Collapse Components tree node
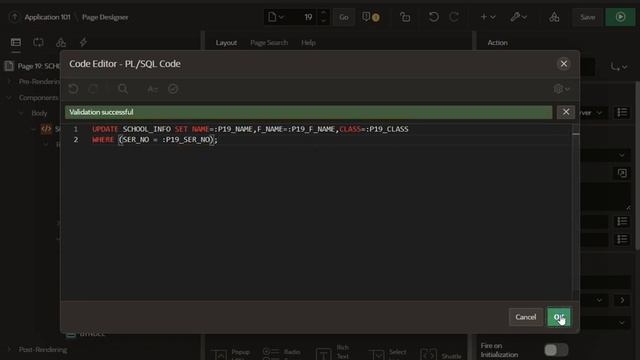640x360 pixels. pyautogui.click(x=9, y=98)
